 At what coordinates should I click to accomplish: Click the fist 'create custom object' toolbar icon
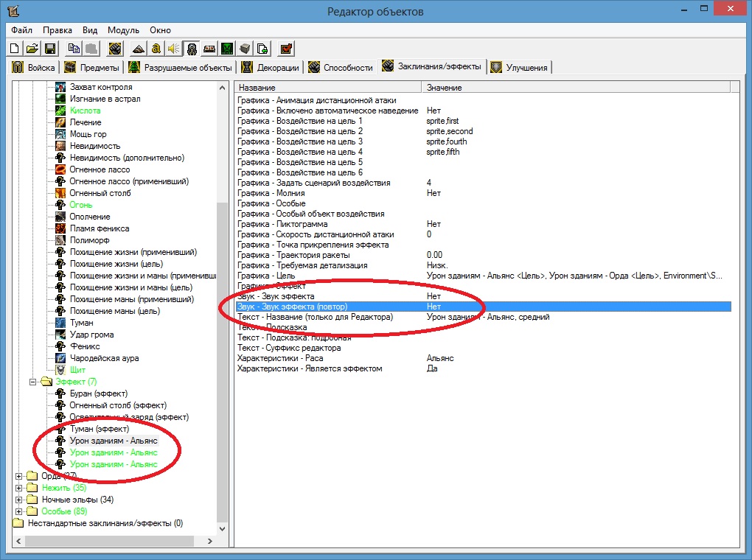[x=114, y=49]
